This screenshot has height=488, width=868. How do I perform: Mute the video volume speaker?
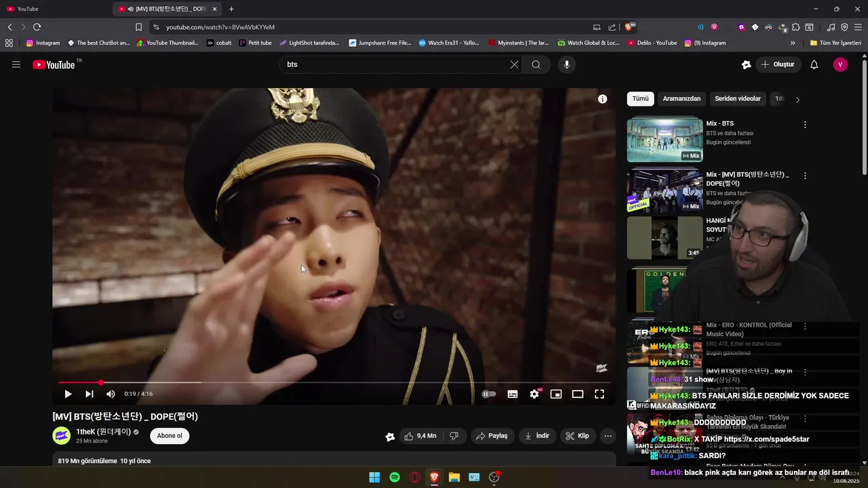pyautogui.click(x=111, y=394)
